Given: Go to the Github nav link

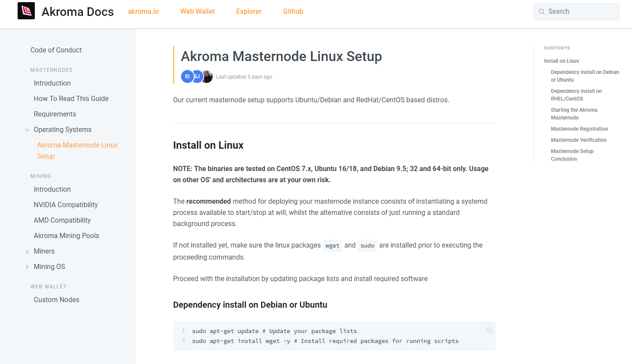Looking at the screenshot, I should click(x=293, y=12).
